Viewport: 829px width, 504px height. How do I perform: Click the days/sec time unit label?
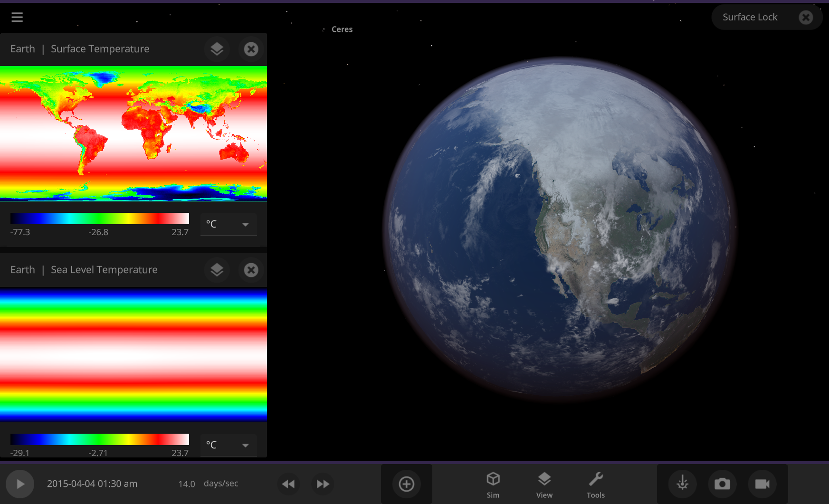point(221,483)
